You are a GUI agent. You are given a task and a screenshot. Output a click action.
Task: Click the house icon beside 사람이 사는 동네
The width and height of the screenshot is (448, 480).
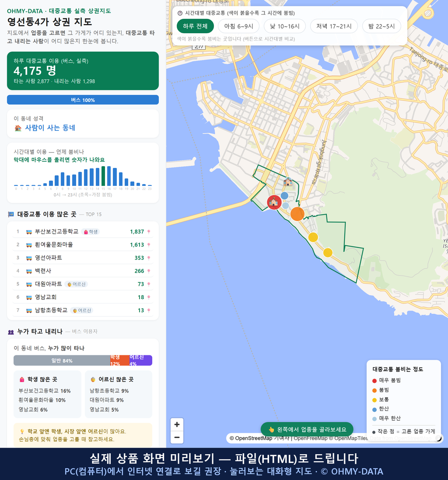coord(18,128)
